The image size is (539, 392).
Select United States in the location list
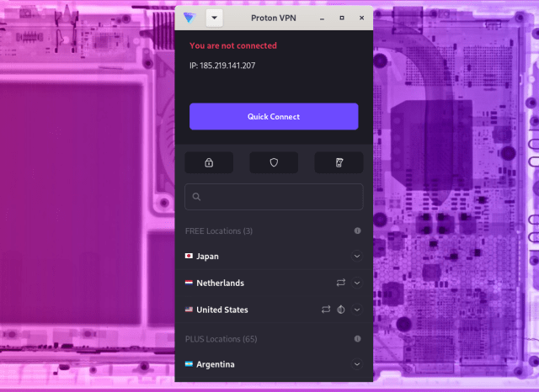tap(274, 310)
